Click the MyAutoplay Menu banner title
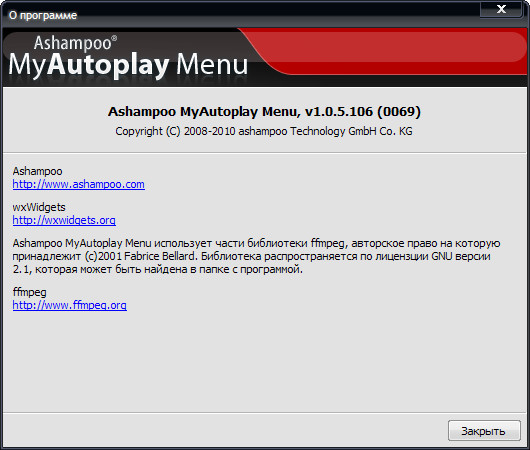The image size is (530, 450). pos(128,65)
